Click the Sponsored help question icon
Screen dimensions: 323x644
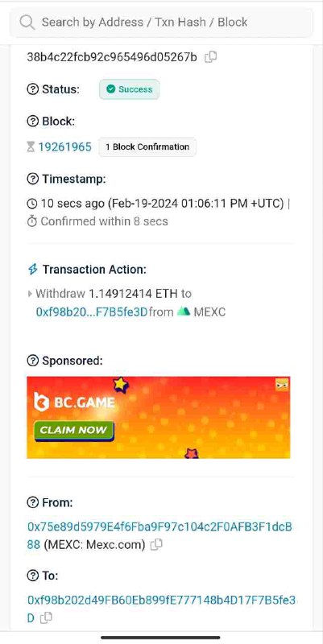coord(32,361)
